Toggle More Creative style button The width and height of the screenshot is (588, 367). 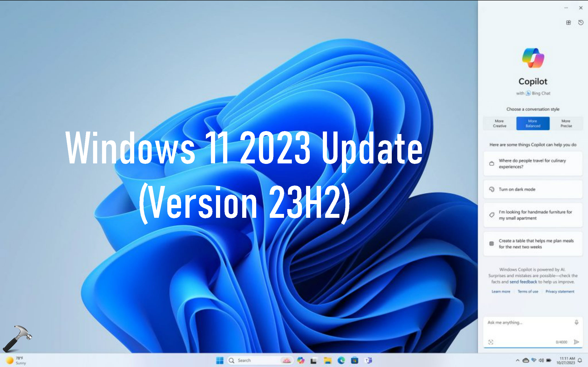click(498, 123)
